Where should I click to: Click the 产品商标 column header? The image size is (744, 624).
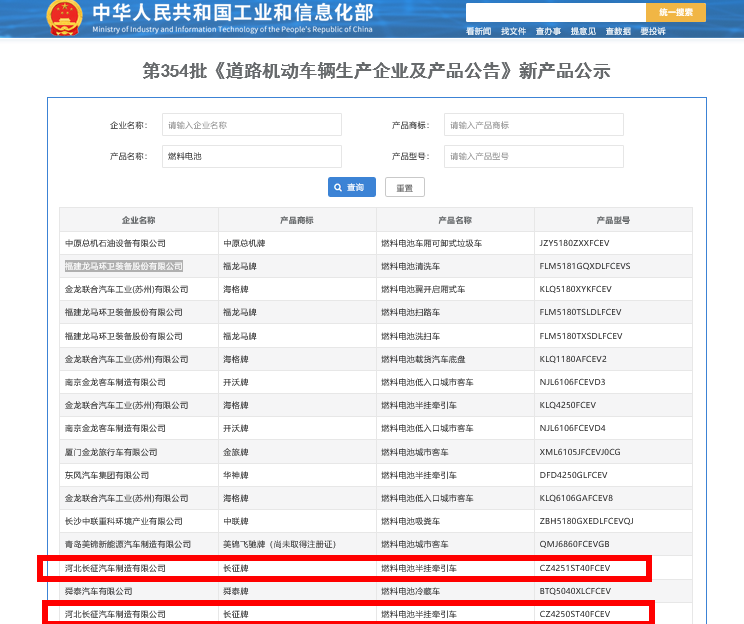click(297, 220)
